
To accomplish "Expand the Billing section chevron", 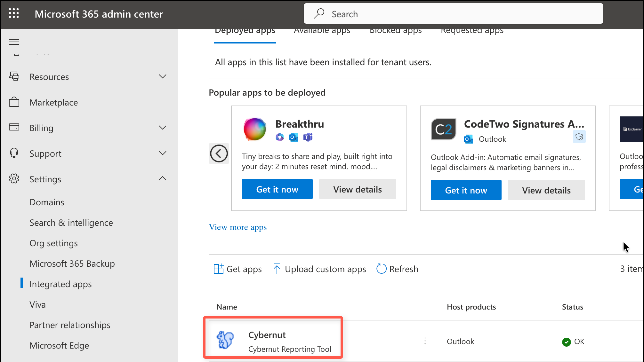I will (163, 128).
